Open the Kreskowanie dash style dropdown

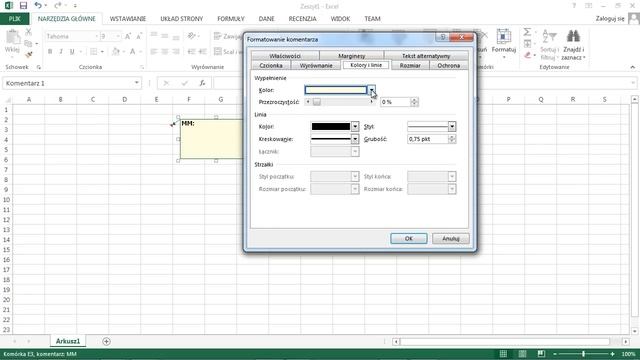355,139
